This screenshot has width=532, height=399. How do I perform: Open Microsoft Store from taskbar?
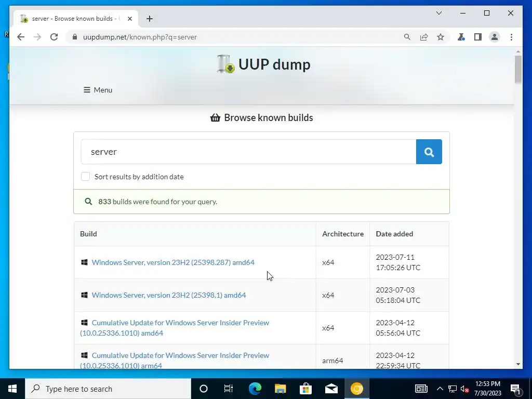[x=305, y=389]
